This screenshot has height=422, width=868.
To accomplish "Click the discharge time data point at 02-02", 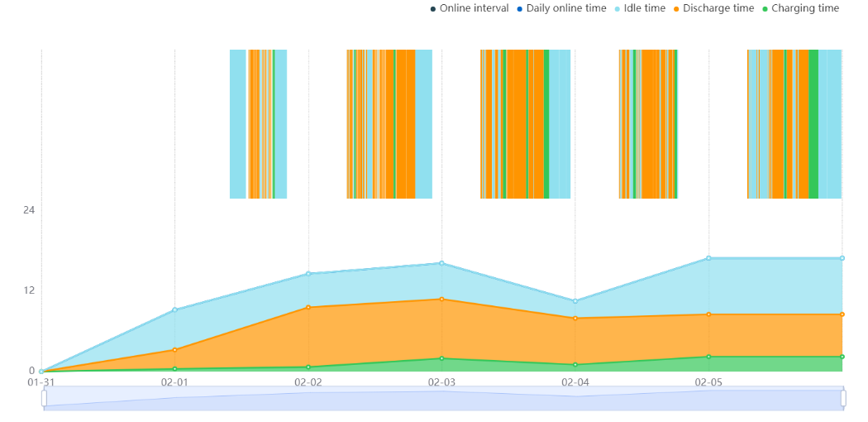I will point(308,307).
